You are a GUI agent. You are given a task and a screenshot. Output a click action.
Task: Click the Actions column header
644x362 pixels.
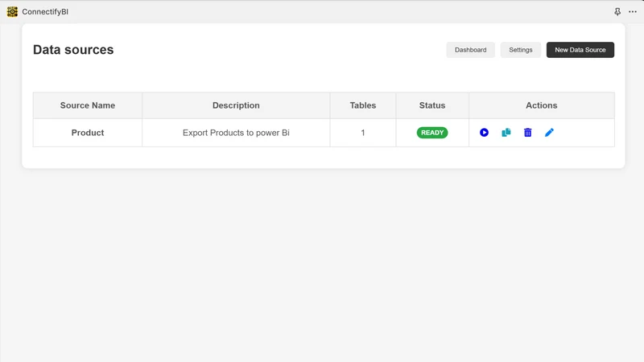pyautogui.click(x=541, y=105)
